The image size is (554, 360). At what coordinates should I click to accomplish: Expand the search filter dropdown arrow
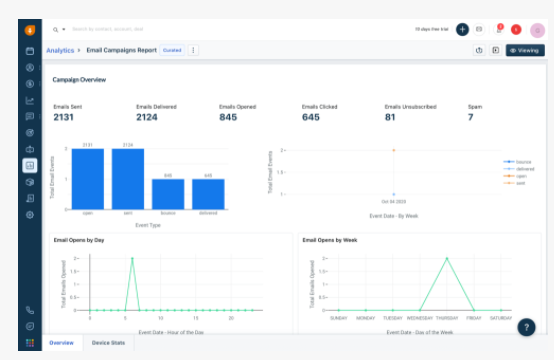click(64, 29)
